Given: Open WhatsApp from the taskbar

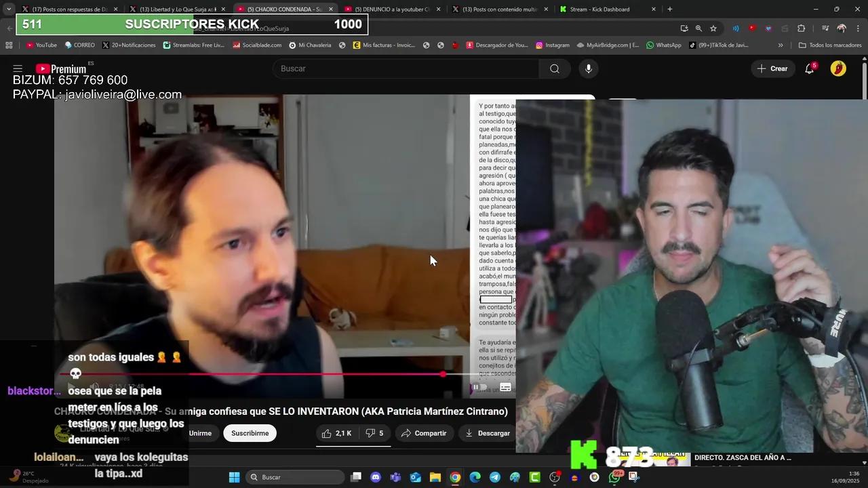Looking at the screenshot, I should click(x=614, y=477).
